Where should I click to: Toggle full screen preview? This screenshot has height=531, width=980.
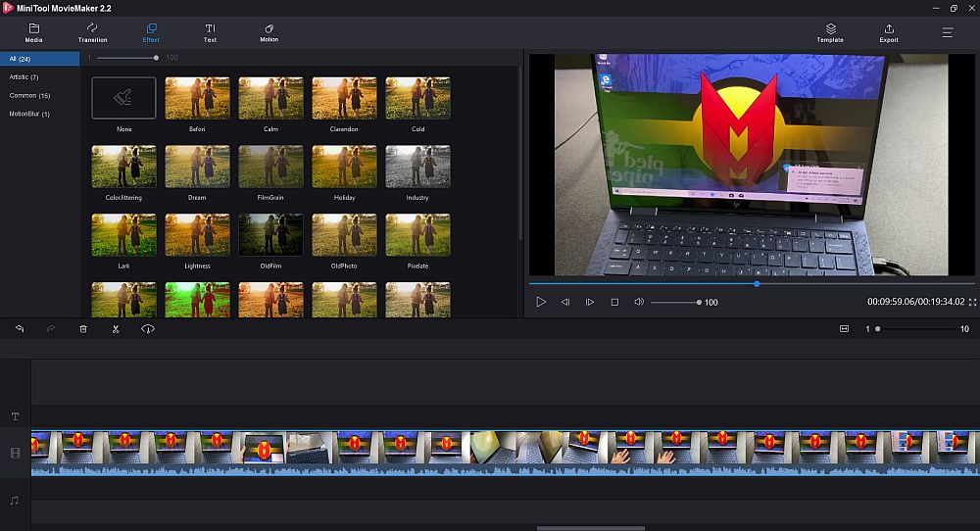point(972,302)
